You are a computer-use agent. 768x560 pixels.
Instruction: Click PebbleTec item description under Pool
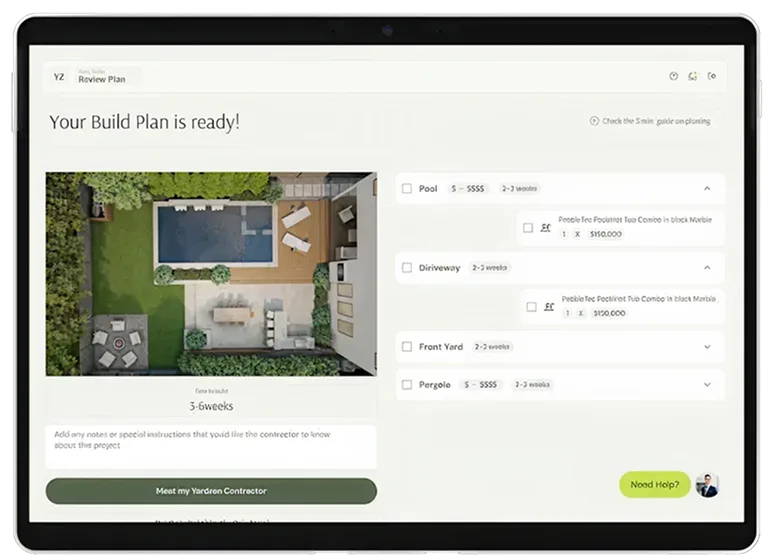[x=635, y=219]
